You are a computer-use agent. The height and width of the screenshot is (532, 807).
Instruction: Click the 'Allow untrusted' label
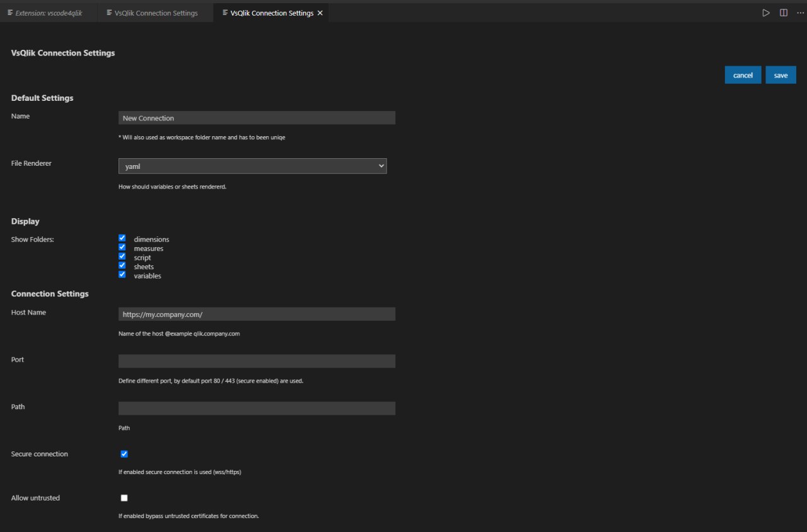coord(35,498)
